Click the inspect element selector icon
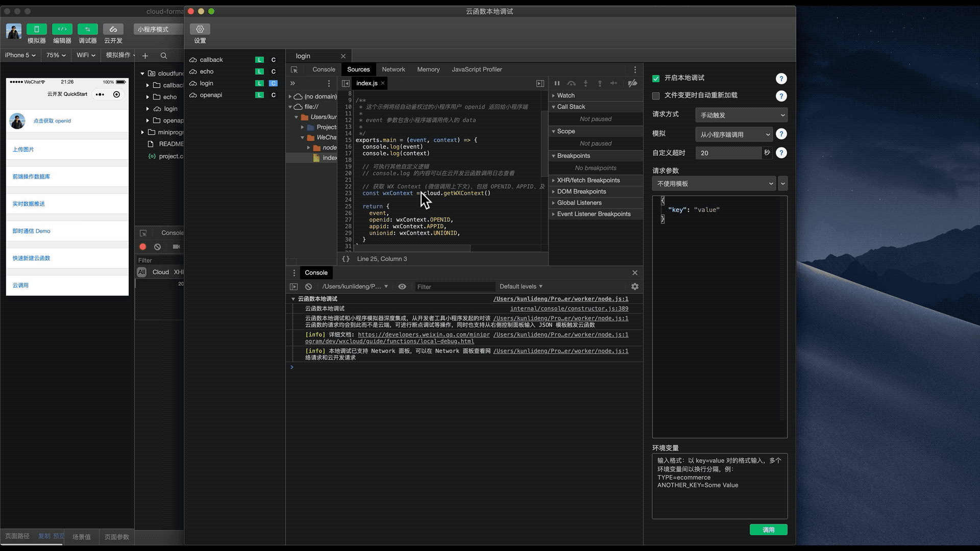Image resolution: width=980 pixels, height=551 pixels. point(295,69)
